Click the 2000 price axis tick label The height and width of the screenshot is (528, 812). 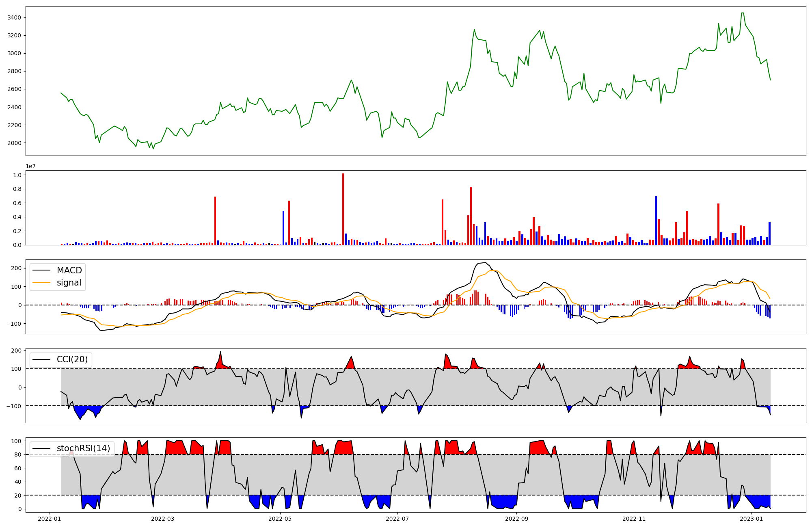15,143
